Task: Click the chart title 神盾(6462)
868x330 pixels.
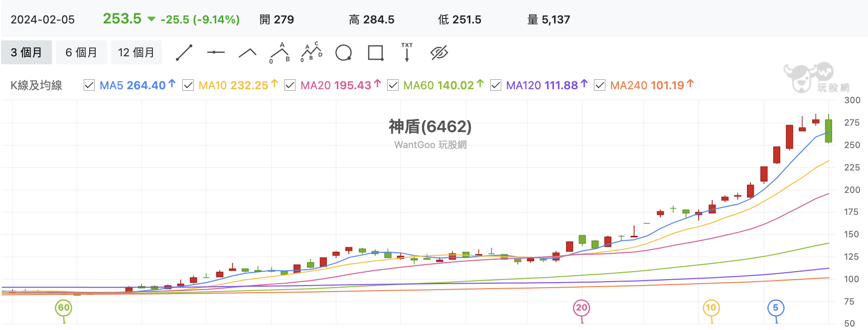Action: pos(430,127)
